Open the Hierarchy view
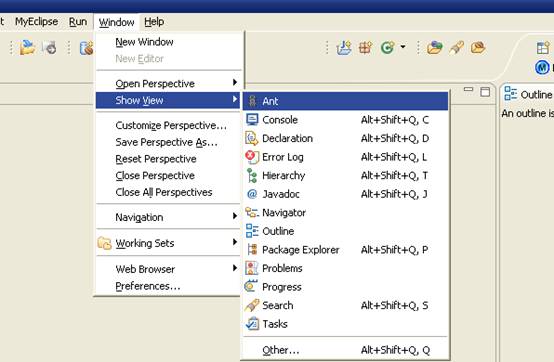This screenshot has width=554, height=362. click(x=345, y=176)
